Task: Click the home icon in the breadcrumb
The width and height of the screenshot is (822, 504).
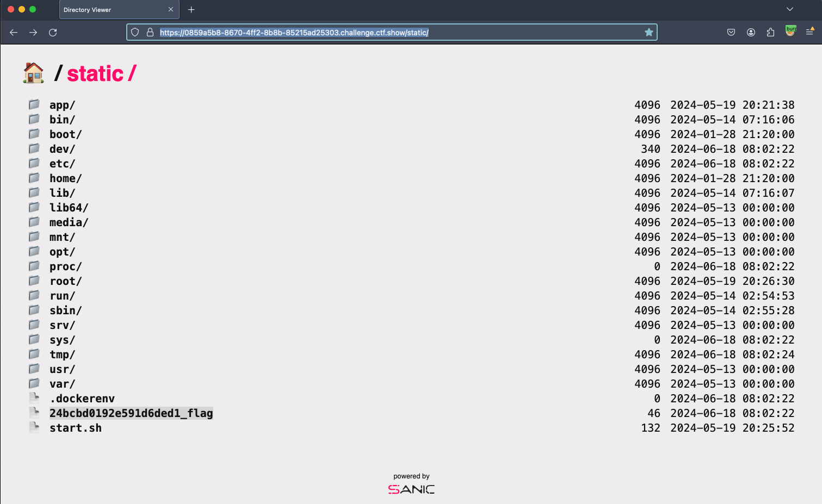Action: (x=33, y=73)
